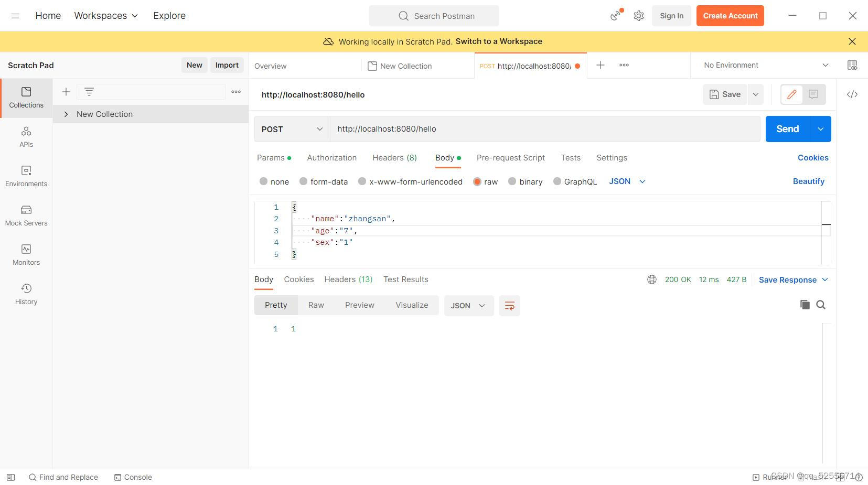Select the GraphQL body type
Viewport: 868px width, 485px height.
(x=557, y=181)
